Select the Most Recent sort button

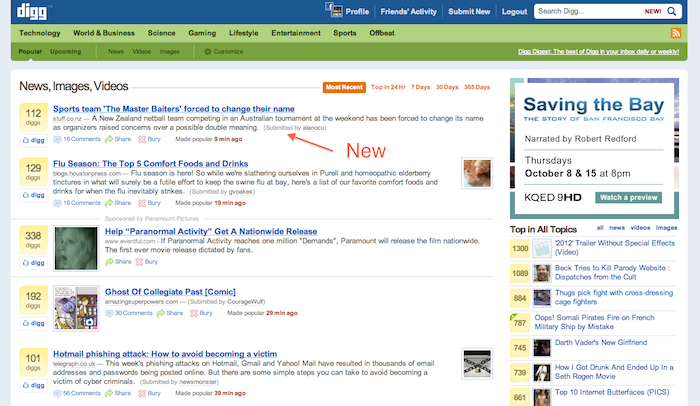coord(344,87)
